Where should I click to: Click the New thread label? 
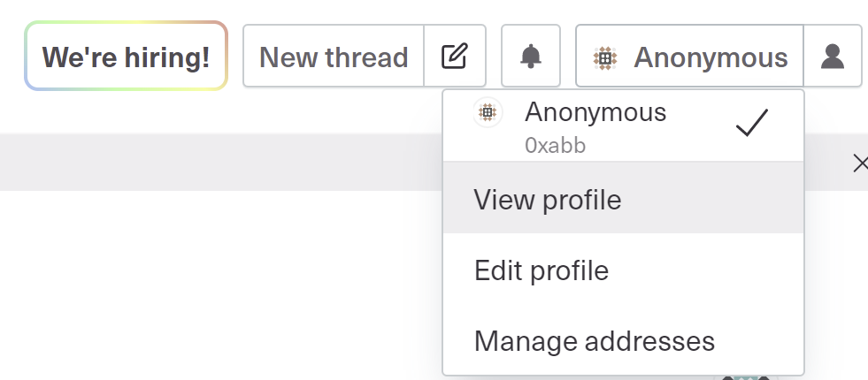point(334,57)
